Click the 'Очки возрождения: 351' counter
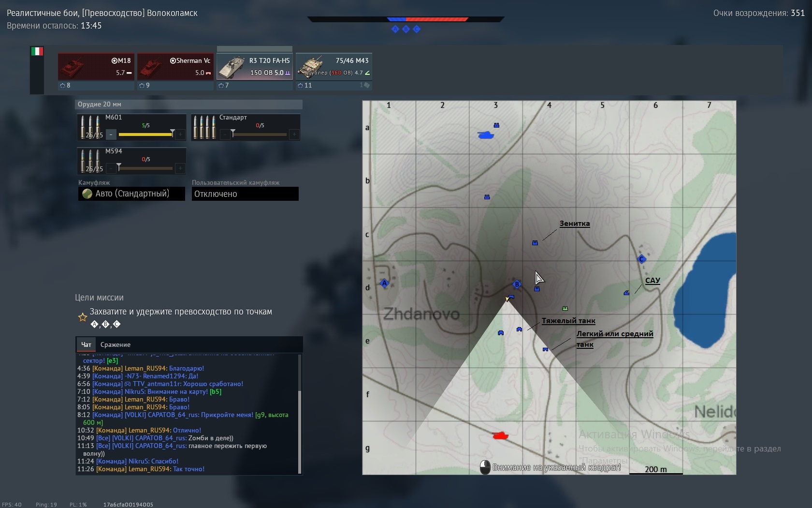812x508 pixels. click(x=759, y=13)
